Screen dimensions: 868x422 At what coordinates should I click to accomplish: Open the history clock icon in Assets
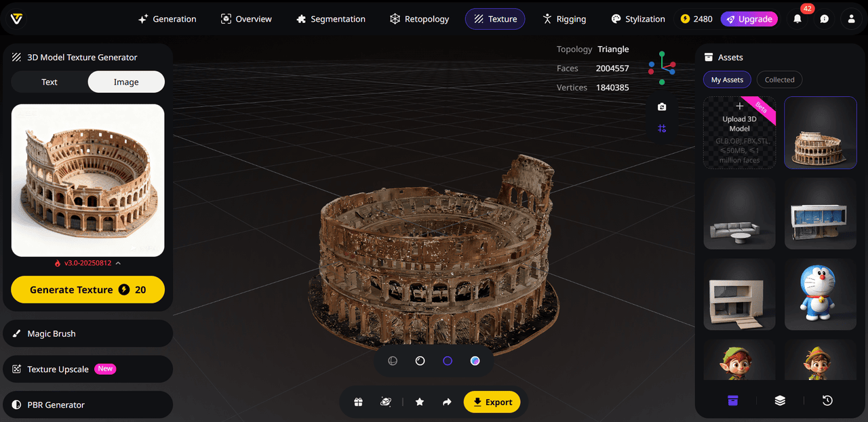827,400
